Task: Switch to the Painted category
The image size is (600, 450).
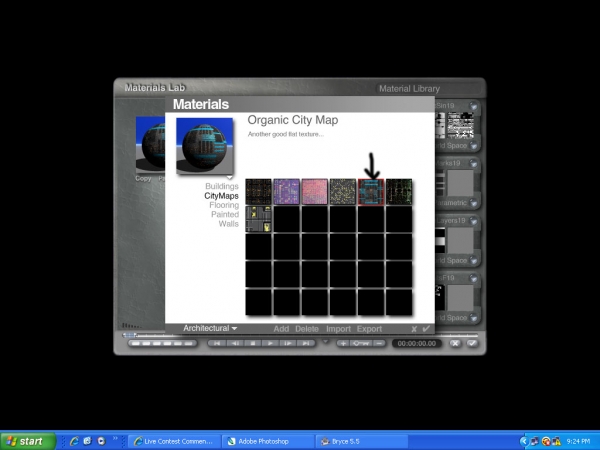Action: (x=225, y=214)
